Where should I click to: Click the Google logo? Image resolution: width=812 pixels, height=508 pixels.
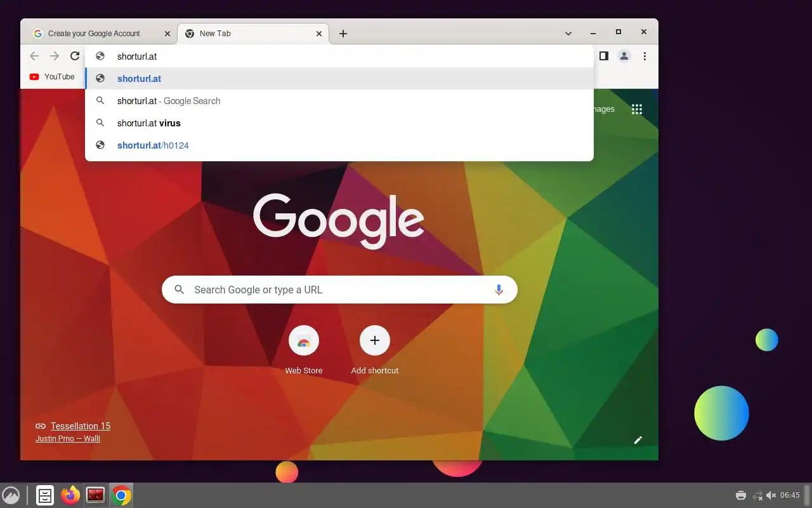(339, 221)
